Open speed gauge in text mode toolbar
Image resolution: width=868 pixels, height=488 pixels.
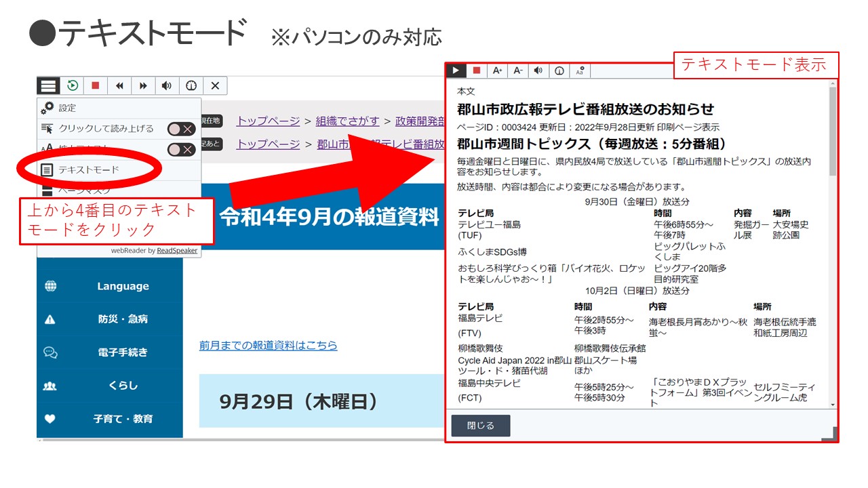[559, 70]
